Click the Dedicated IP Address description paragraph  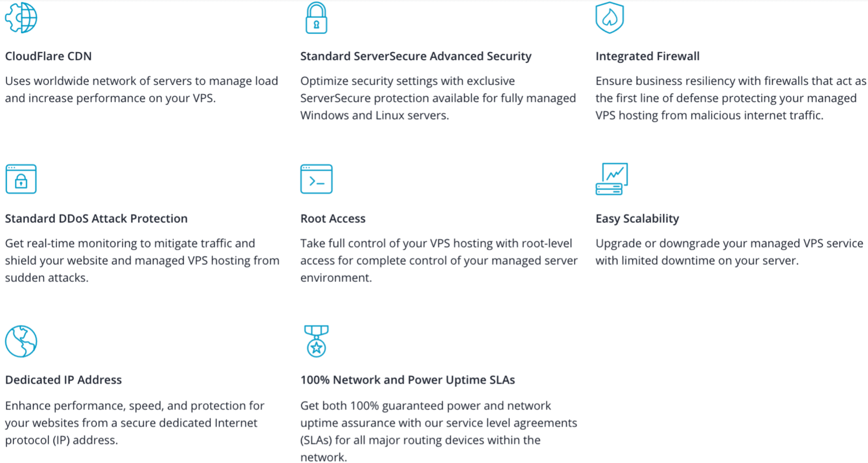[135, 423]
